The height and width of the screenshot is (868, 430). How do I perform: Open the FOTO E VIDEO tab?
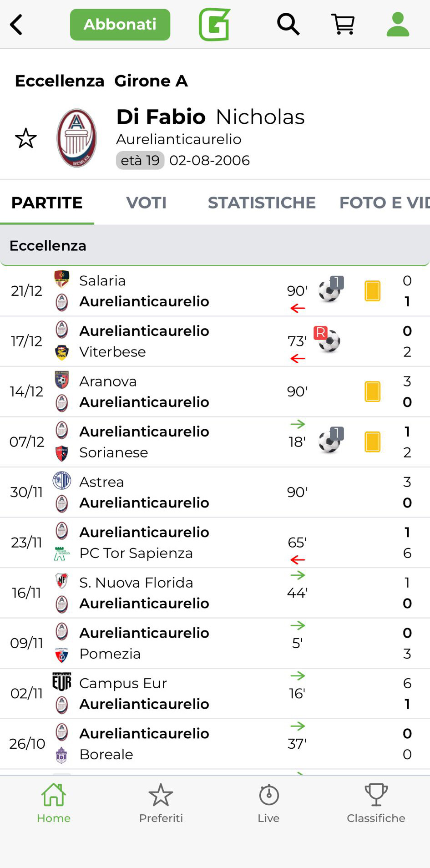[x=384, y=203]
